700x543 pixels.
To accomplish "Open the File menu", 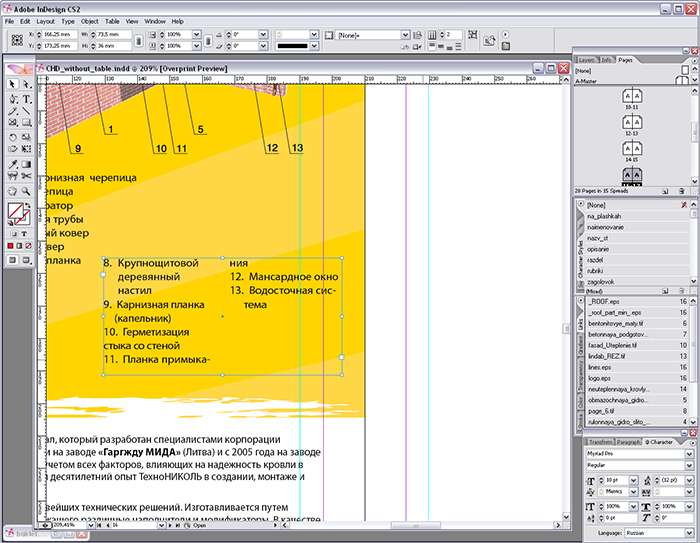I will click(9, 21).
